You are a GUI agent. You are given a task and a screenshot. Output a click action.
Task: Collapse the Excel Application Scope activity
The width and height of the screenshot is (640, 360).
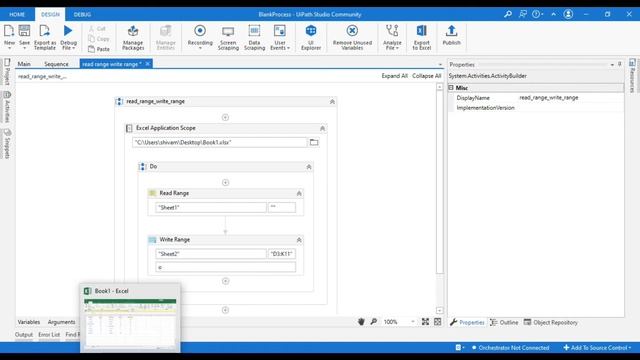tap(322, 129)
